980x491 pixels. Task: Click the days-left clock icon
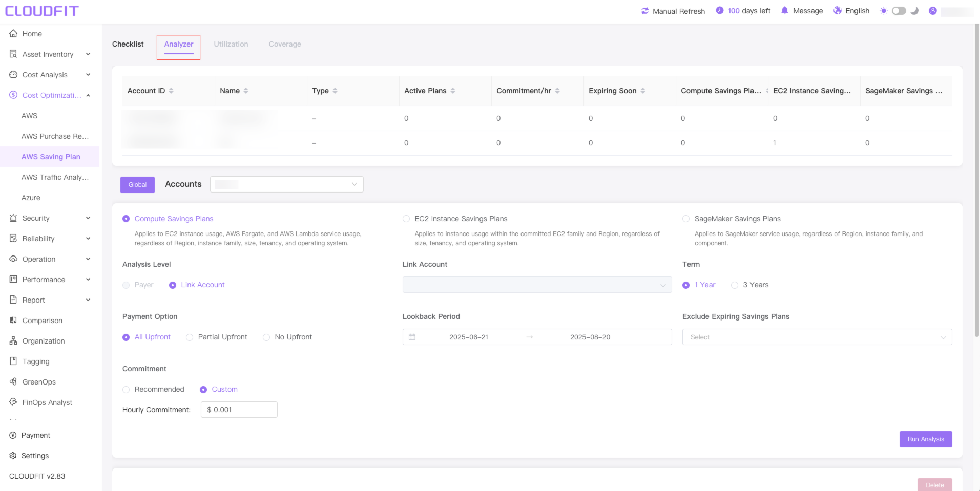(720, 11)
